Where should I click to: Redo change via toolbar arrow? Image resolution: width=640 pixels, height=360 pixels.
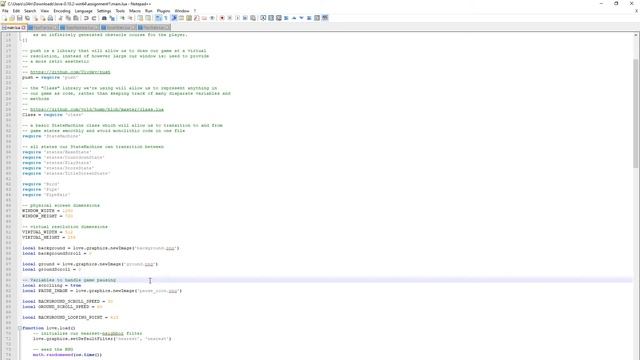pyautogui.click(x=94, y=18)
